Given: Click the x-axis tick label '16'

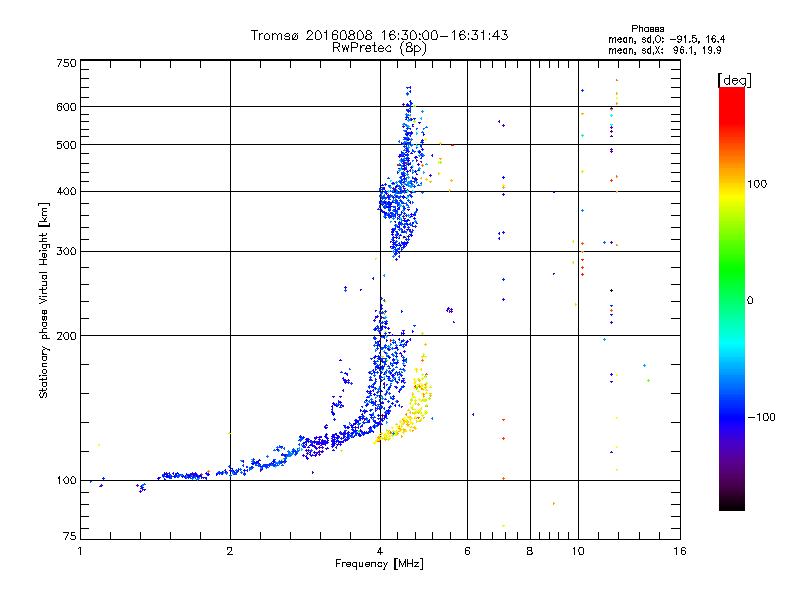Looking at the screenshot, I should (x=680, y=551).
